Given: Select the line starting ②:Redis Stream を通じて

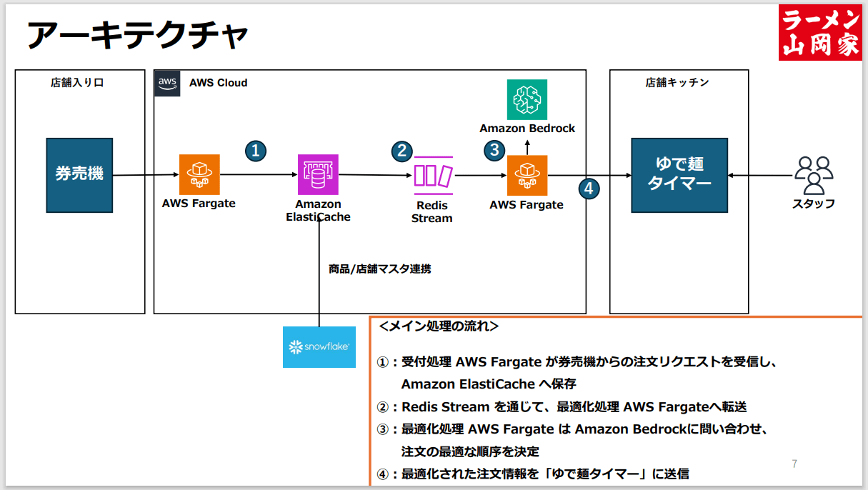Looking at the screenshot, I should pyautogui.click(x=562, y=407).
